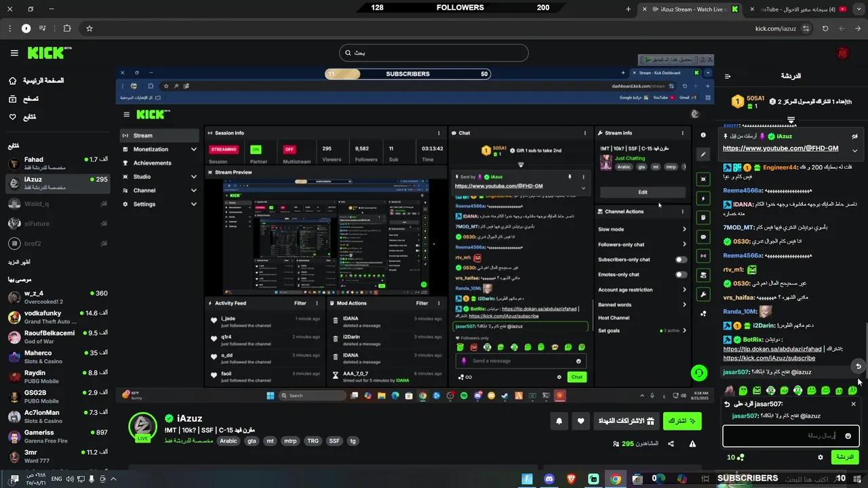Click the channel points 10 indicator

point(736,457)
